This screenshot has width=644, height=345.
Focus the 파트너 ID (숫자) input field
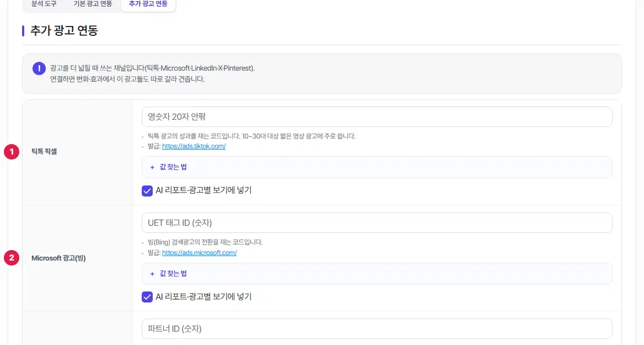click(x=377, y=328)
